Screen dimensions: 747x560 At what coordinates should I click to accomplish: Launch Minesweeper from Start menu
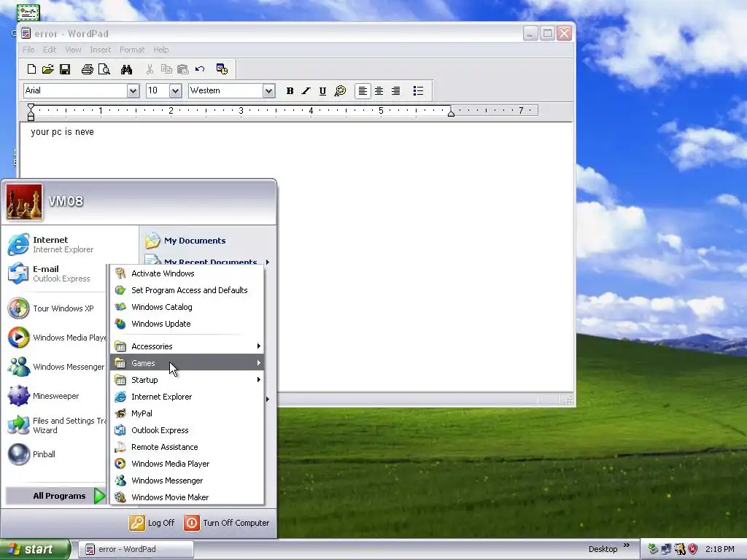click(x=55, y=396)
